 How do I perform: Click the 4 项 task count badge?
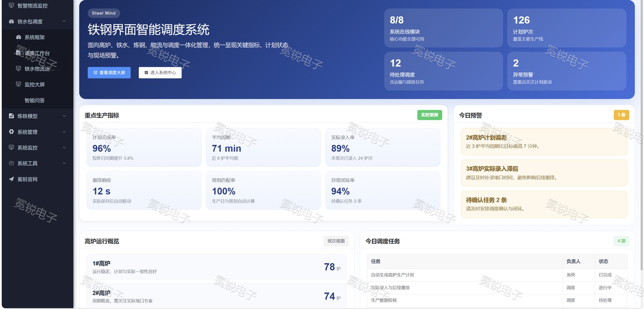click(x=621, y=241)
